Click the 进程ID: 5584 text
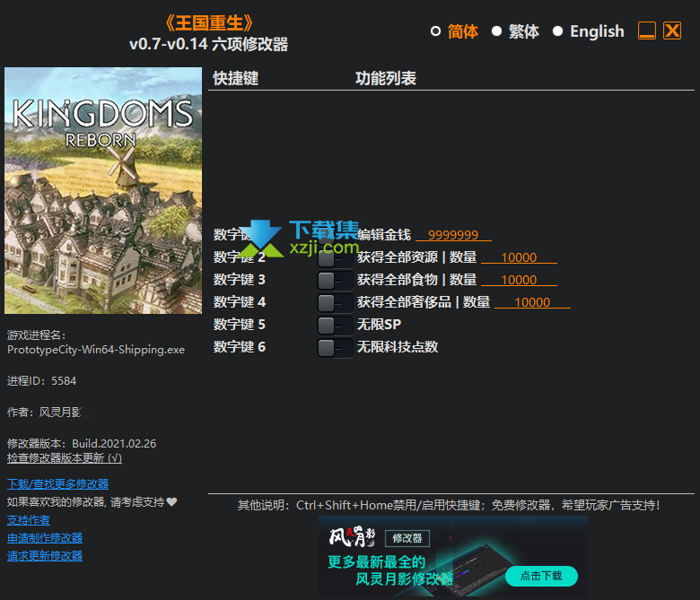Screen dimensions: 700x600 (41, 381)
